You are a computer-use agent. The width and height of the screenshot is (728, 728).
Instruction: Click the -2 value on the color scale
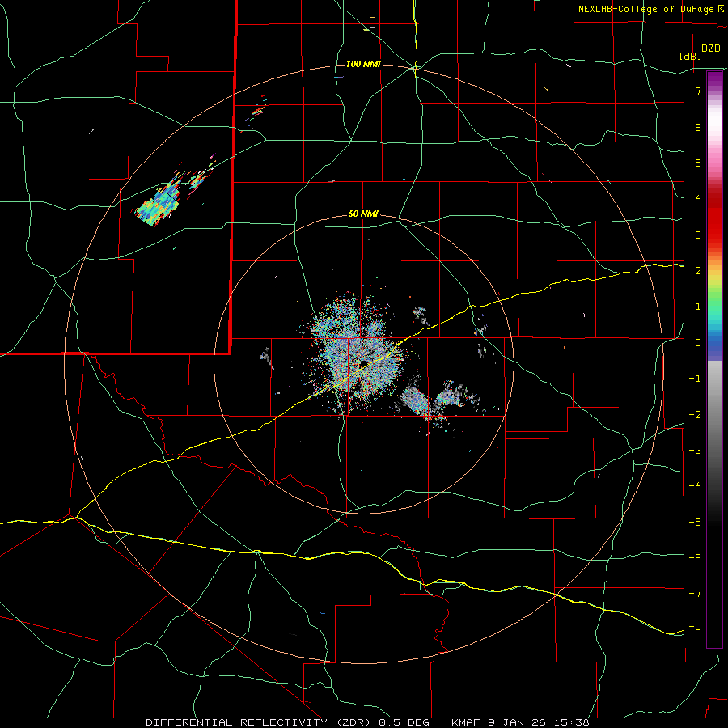coord(695,415)
